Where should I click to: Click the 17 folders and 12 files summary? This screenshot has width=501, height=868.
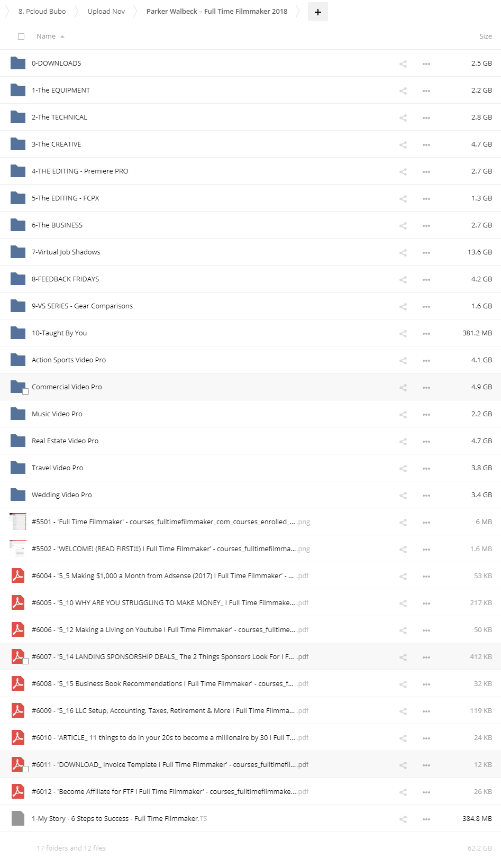(71, 848)
